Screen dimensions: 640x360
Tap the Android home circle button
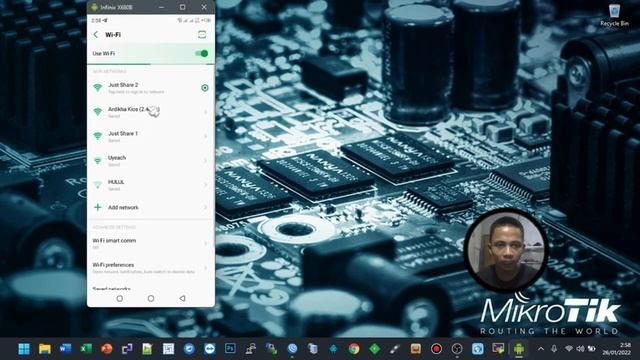[151, 299]
